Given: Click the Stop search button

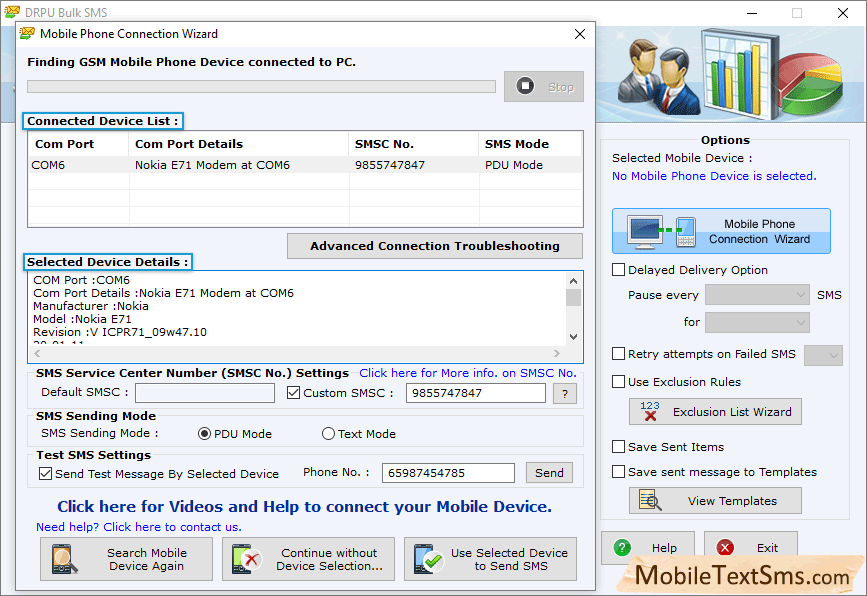Looking at the screenshot, I should pyautogui.click(x=544, y=86).
